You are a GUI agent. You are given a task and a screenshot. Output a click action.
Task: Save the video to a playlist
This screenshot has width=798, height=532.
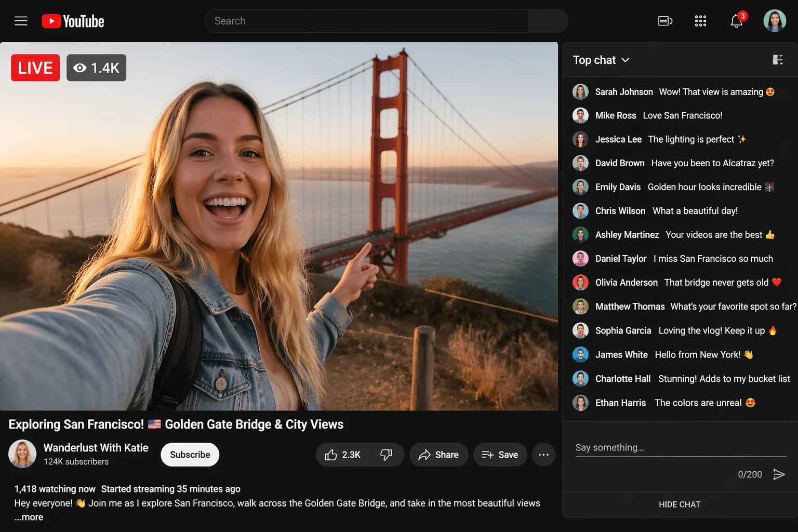(x=499, y=455)
